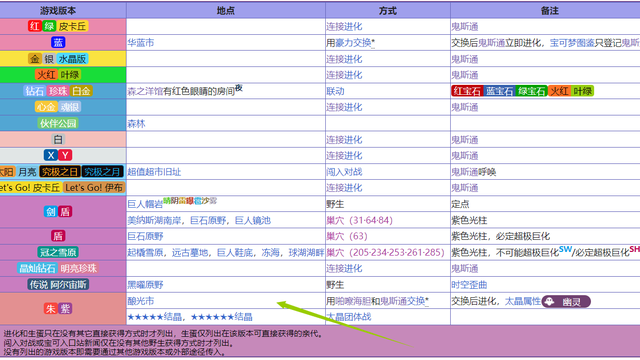Click the ★★★★★★结晶 six-star link
The width and height of the screenshot is (640, 360).
click(x=222, y=317)
